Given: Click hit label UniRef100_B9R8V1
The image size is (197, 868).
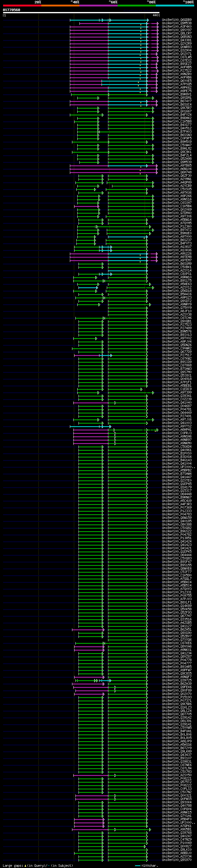Looking at the screenshot, I should pyautogui.click(x=177, y=94).
